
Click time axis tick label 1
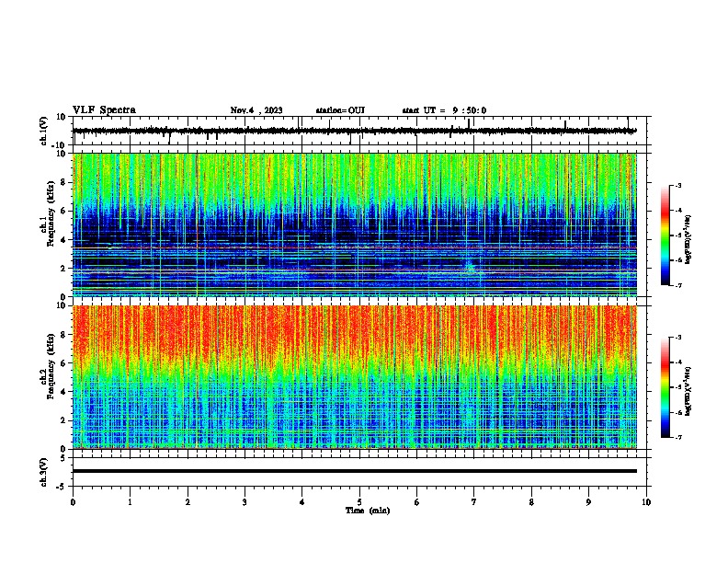coord(130,502)
